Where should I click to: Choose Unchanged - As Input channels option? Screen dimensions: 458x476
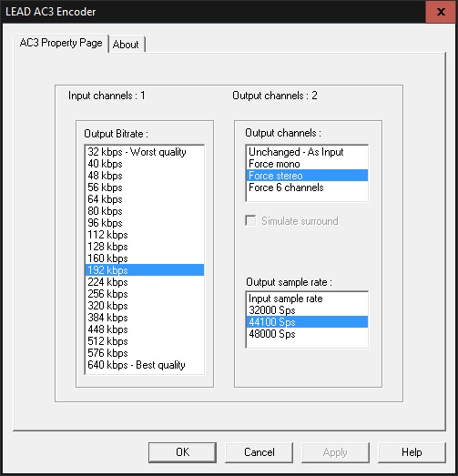(x=307, y=152)
